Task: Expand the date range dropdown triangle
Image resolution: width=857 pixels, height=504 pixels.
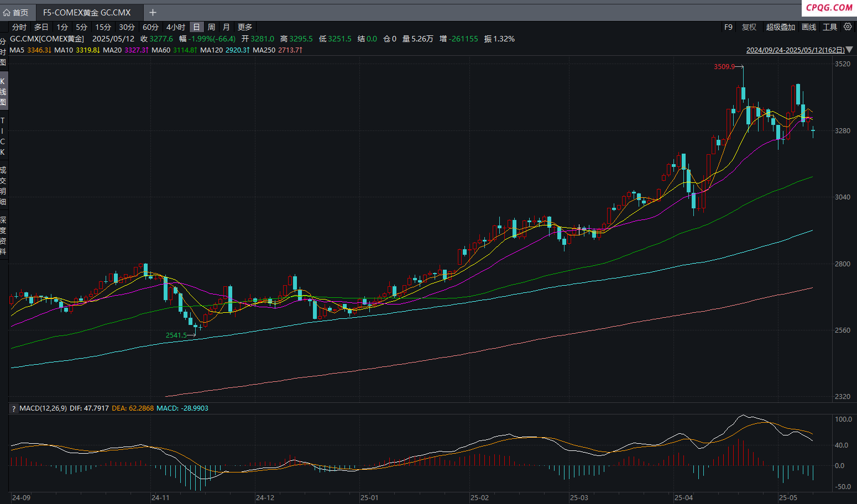Action: (x=849, y=50)
